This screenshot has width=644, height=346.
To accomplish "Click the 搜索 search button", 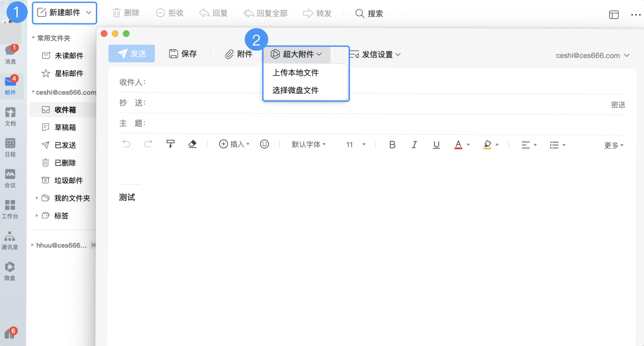I will pyautogui.click(x=369, y=14).
